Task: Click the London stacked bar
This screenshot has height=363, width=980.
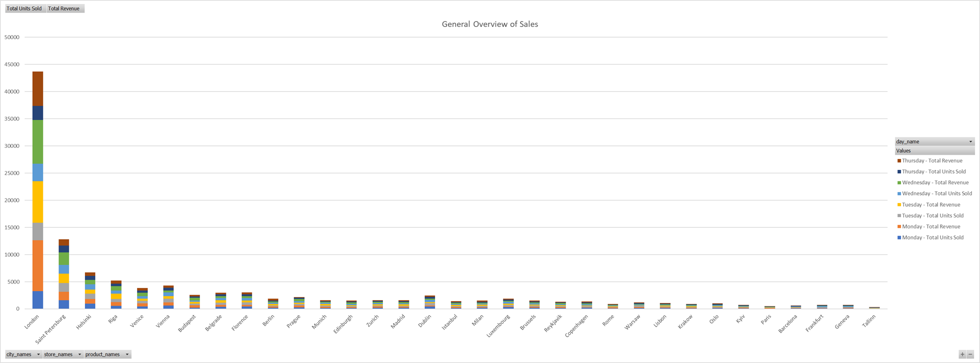Action: click(x=38, y=190)
